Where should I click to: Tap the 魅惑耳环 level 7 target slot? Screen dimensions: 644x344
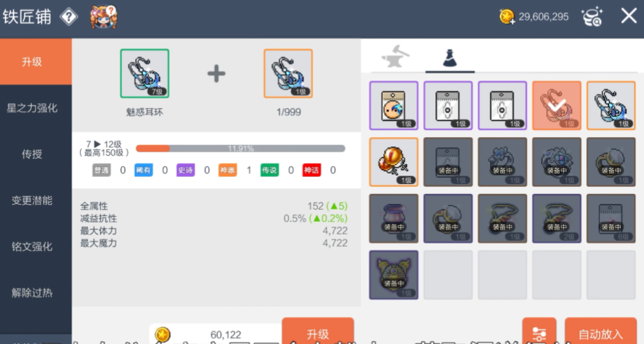point(145,74)
